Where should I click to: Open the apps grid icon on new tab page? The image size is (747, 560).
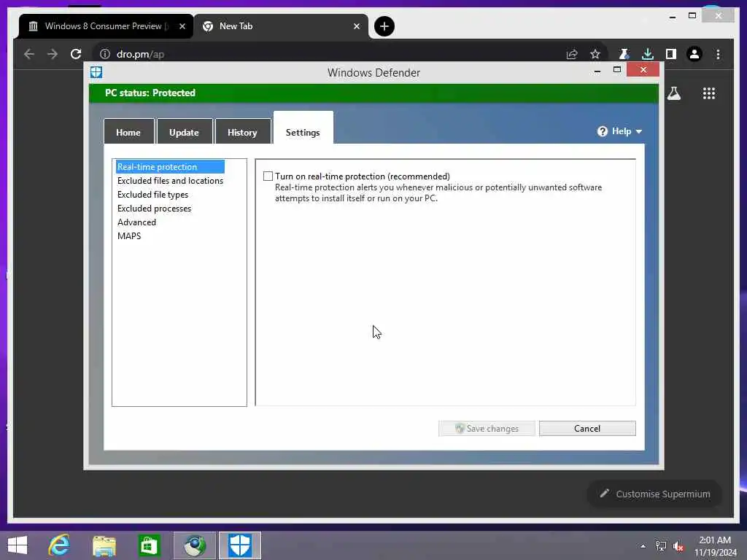point(709,93)
